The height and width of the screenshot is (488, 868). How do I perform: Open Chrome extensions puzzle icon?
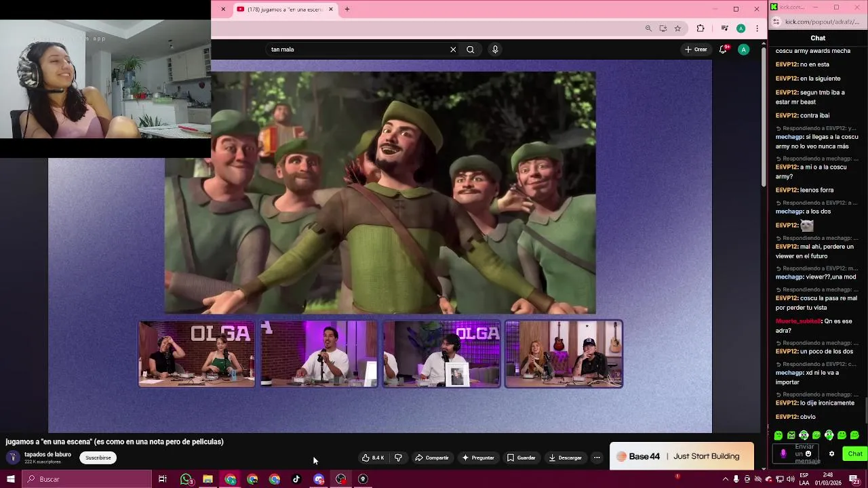coord(701,28)
